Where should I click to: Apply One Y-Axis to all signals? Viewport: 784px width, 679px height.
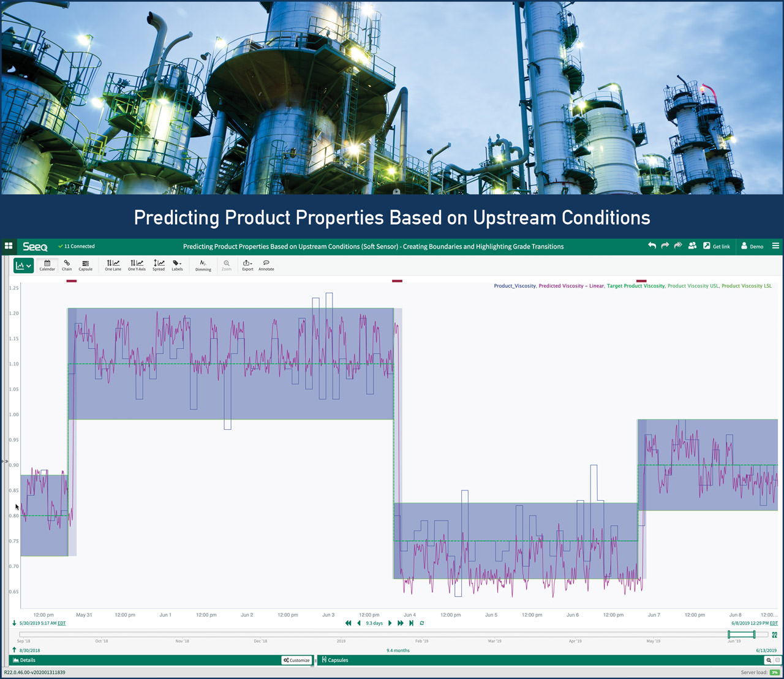coord(136,266)
